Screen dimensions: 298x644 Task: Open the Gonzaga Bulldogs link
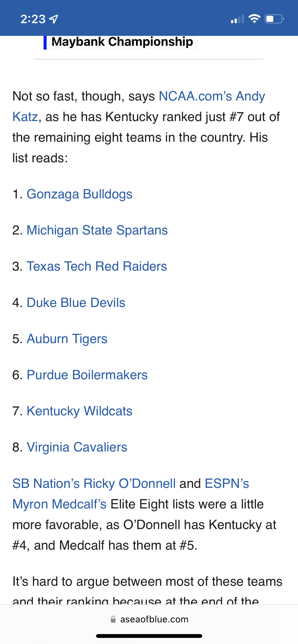(79, 194)
